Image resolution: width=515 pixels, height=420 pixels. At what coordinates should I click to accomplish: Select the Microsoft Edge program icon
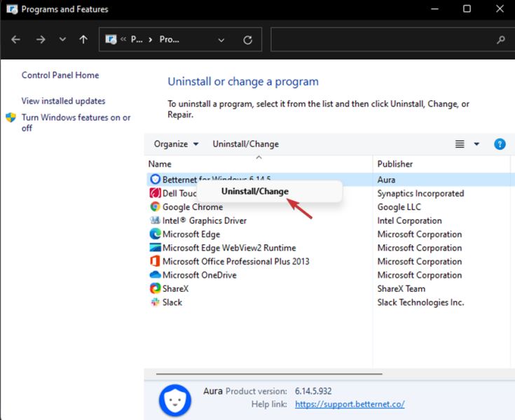(155, 234)
